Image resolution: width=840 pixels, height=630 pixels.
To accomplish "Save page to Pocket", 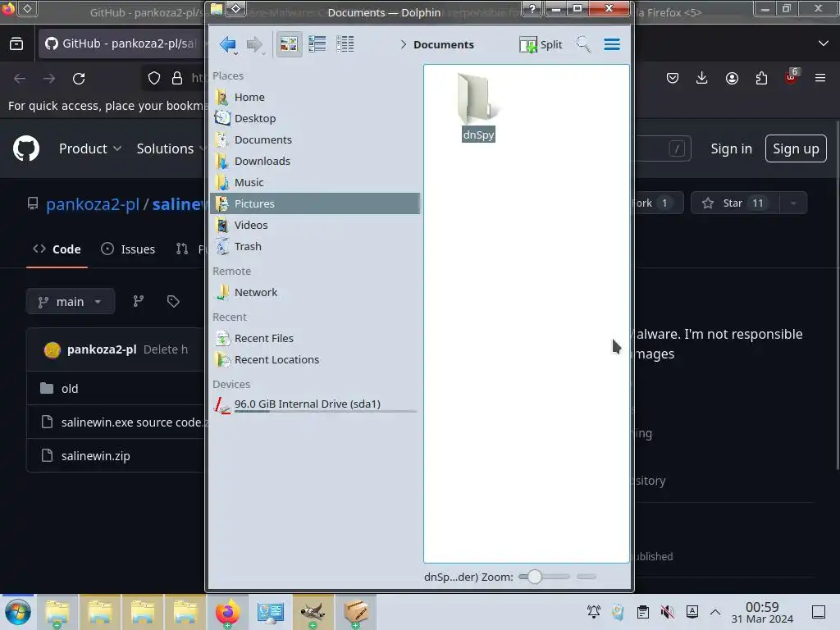I will coord(673,79).
